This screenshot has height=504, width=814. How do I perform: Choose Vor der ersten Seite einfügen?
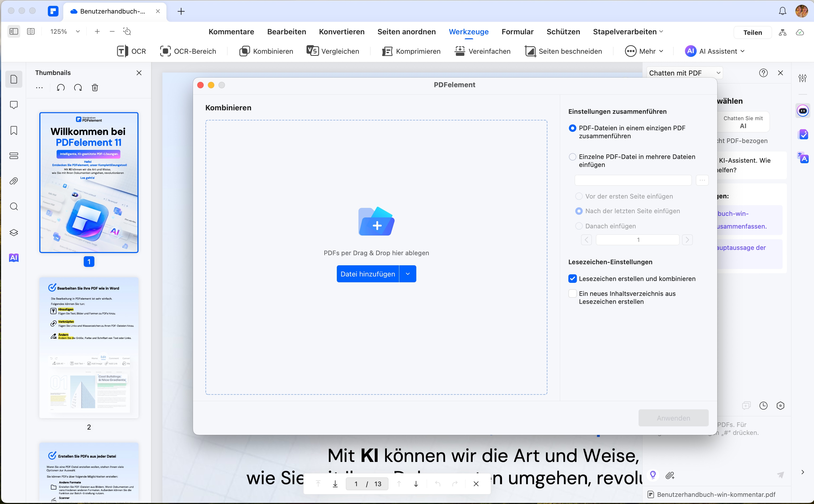[x=579, y=196]
